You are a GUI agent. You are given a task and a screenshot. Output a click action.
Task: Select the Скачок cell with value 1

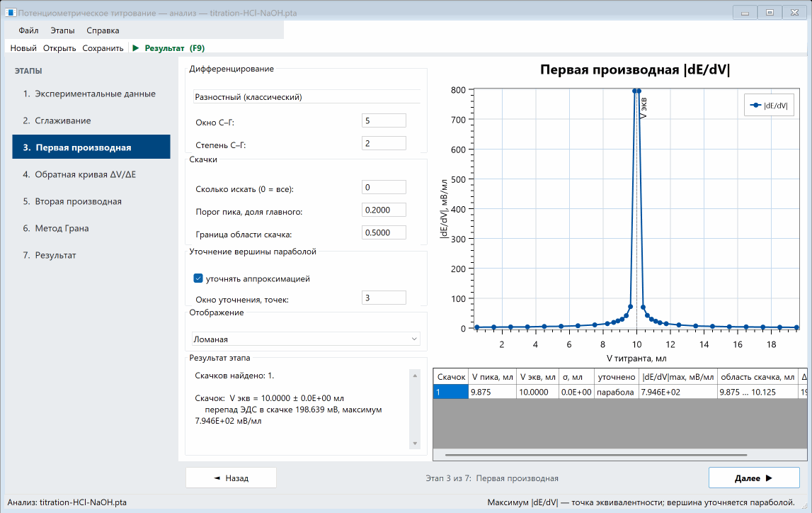450,393
